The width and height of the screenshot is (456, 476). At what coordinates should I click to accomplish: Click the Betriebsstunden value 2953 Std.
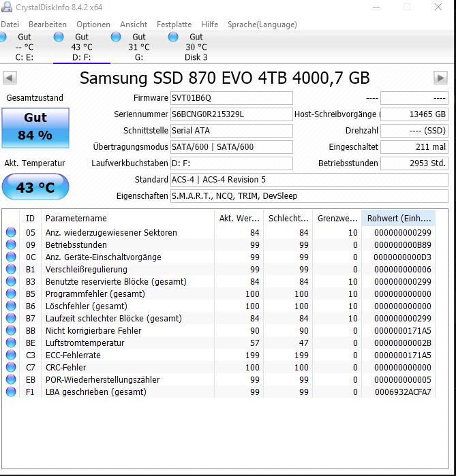[414, 163]
